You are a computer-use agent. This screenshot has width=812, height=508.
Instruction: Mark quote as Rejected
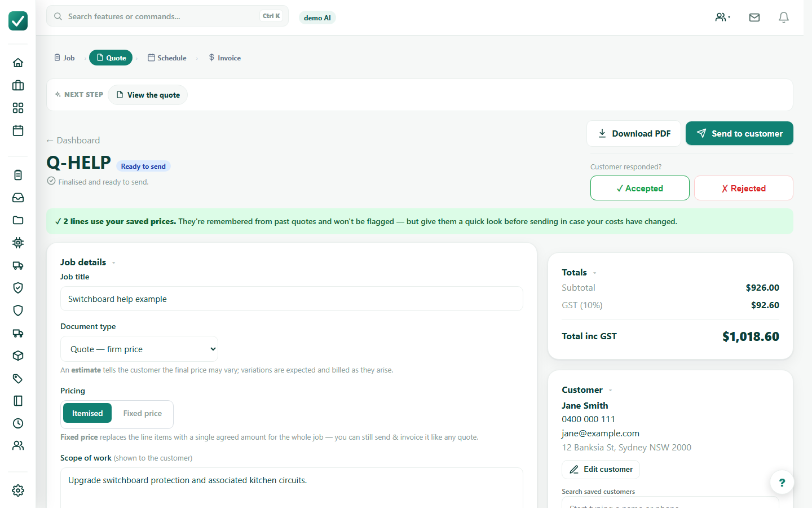pos(744,188)
